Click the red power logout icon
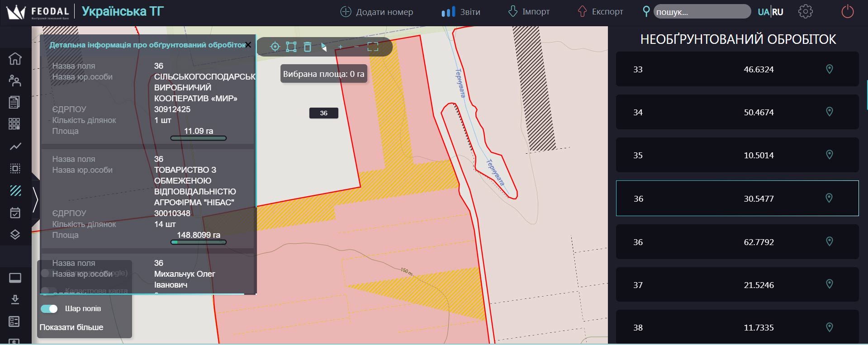Screen dimensions: 868x345 [x=847, y=12]
